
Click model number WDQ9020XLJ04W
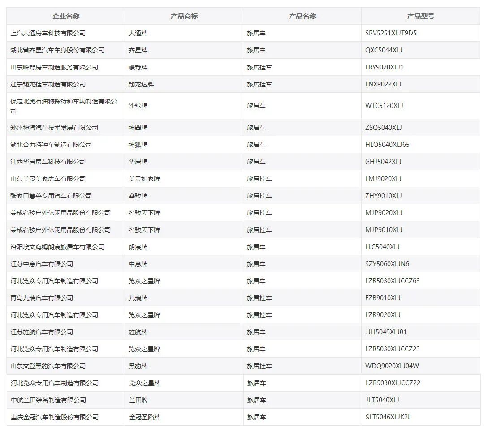tap(392, 366)
